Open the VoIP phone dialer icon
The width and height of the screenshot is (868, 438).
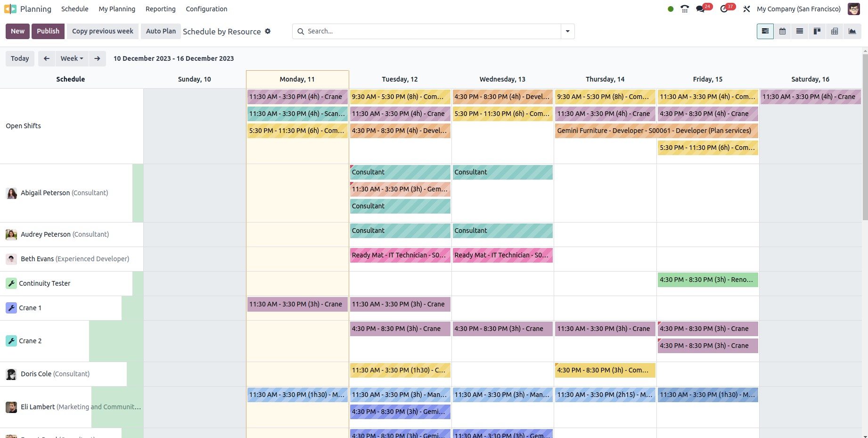pos(685,9)
